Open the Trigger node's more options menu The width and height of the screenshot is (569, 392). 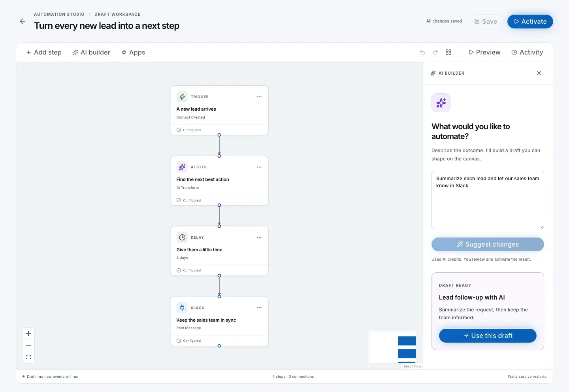pos(259,97)
